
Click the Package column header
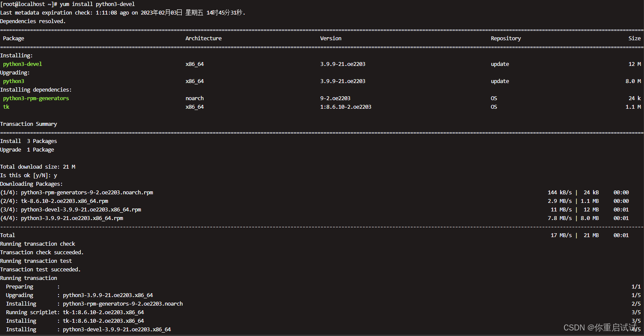click(13, 38)
